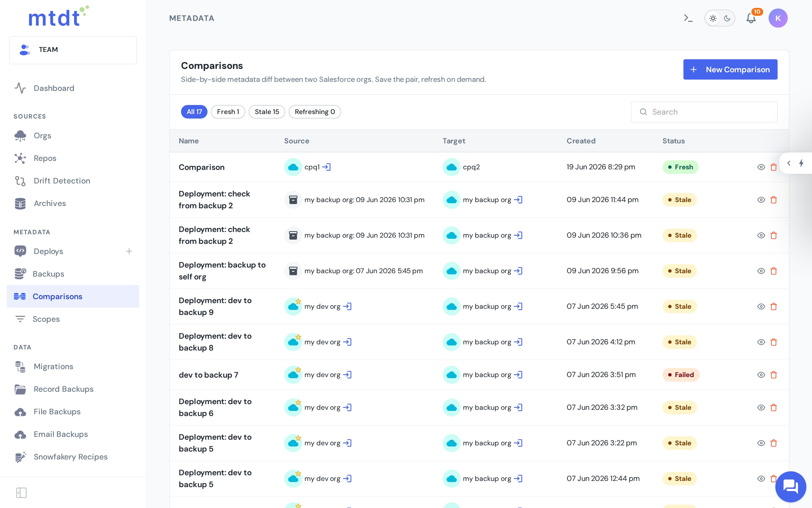Screen dimensions: 812x508
Task: Select the All 17 filter
Action: tap(194, 111)
